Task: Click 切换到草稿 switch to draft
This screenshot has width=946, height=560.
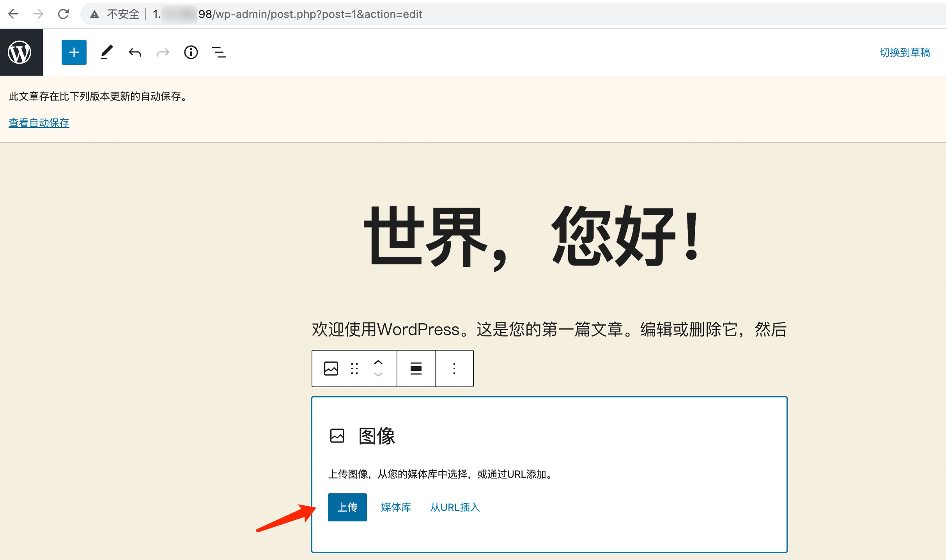Action: pos(905,52)
